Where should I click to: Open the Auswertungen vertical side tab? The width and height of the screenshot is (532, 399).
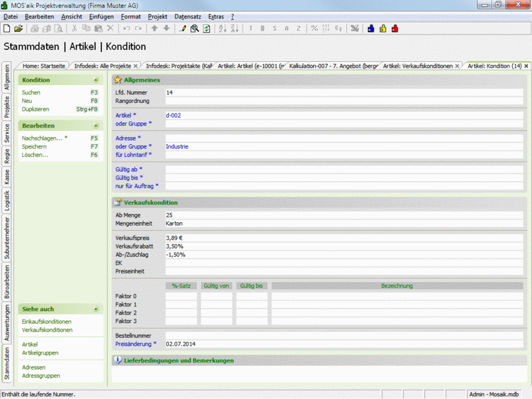(7, 323)
